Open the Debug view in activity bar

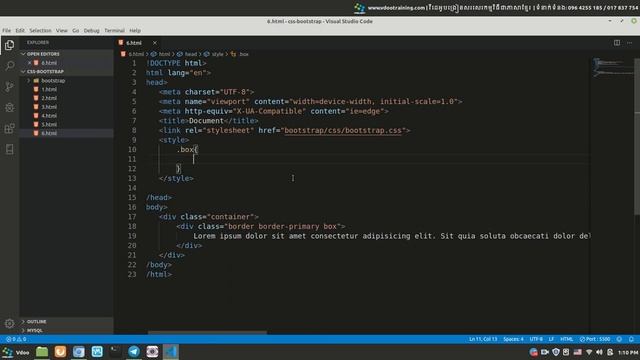click(9, 107)
